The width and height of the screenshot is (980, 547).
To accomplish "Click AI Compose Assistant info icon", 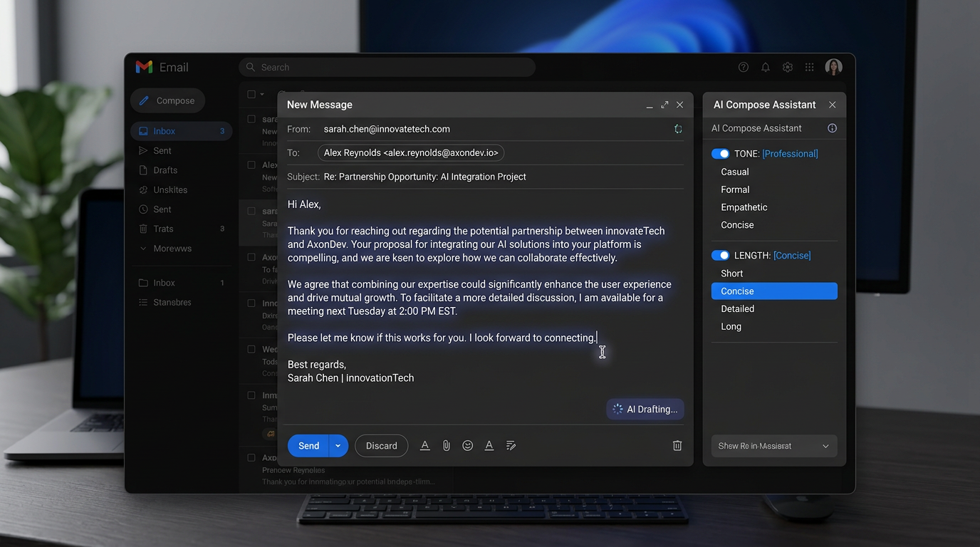I will (832, 128).
